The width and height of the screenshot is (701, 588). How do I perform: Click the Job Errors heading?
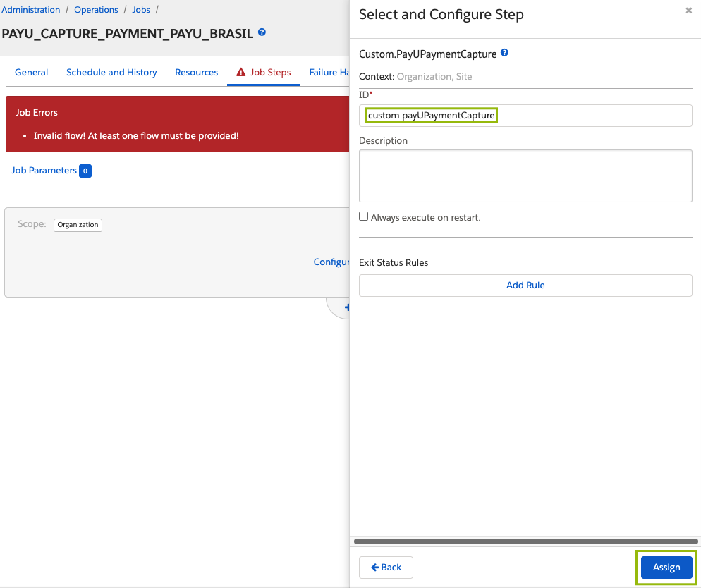pyautogui.click(x=37, y=113)
